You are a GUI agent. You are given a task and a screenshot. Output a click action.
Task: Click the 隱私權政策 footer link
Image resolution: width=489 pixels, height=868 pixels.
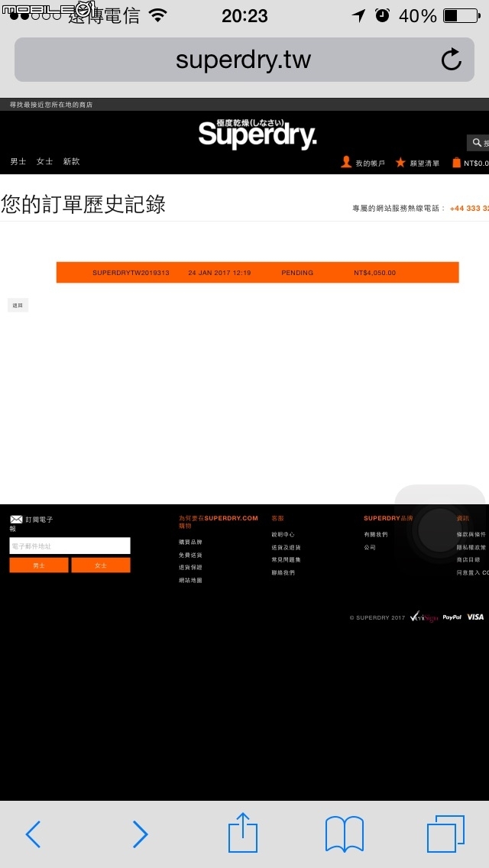pyautogui.click(x=471, y=548)
